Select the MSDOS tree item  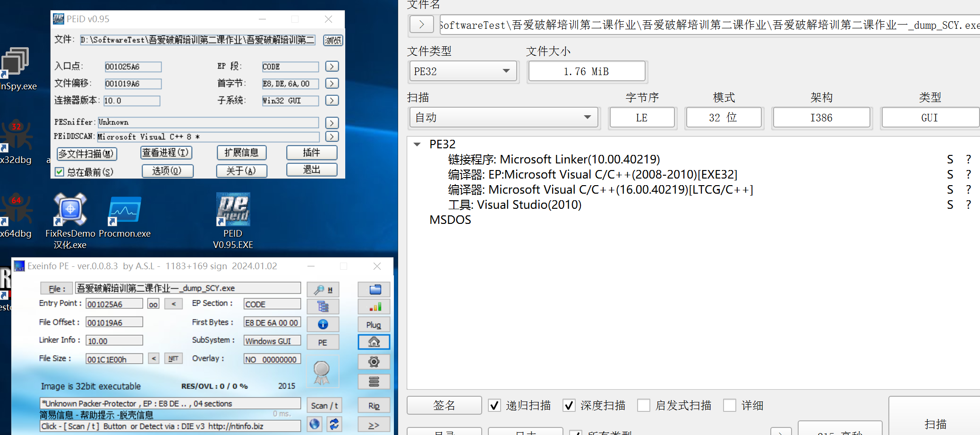[450, 220]
